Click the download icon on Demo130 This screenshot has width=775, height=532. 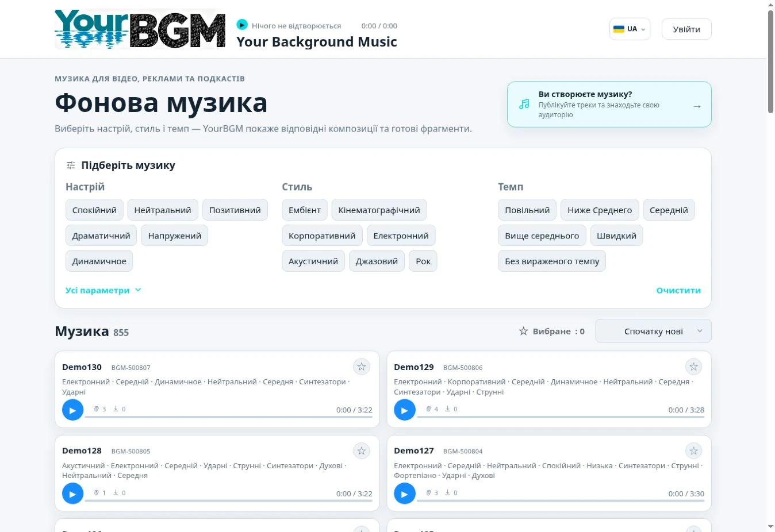coord(116,409)
